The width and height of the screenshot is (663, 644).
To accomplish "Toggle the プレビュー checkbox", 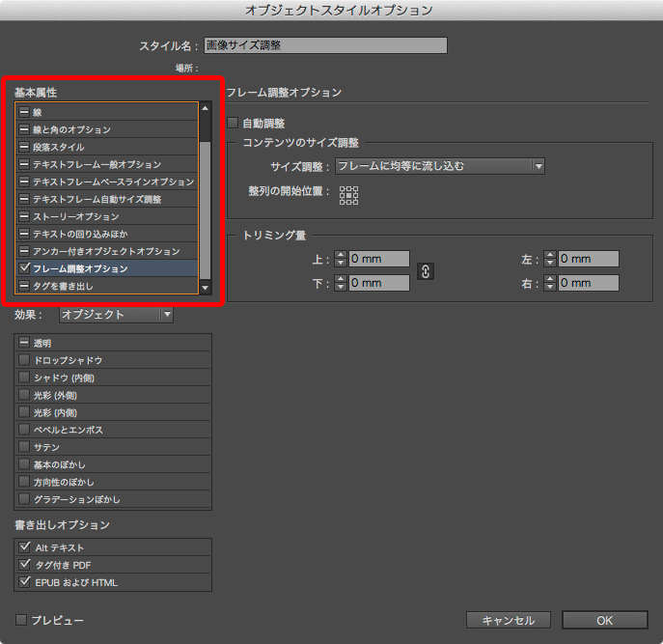I will pyautogui.click(x=21, y=619).
